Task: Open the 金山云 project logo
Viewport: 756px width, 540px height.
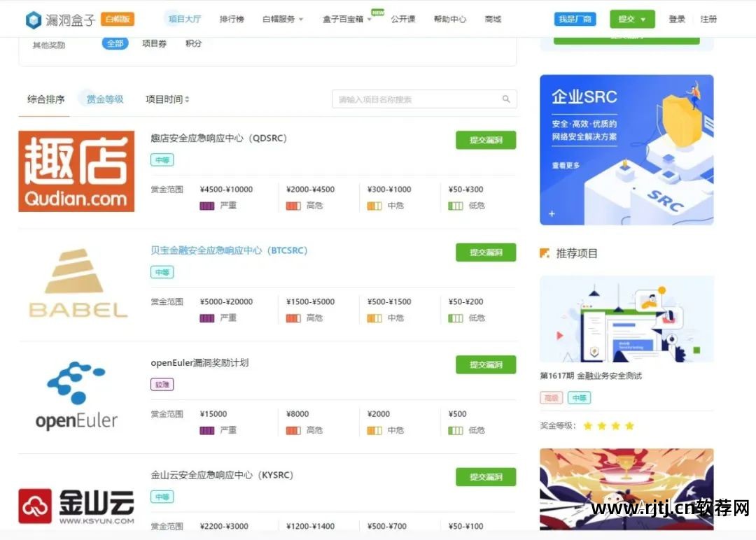Action: [76, 506]
